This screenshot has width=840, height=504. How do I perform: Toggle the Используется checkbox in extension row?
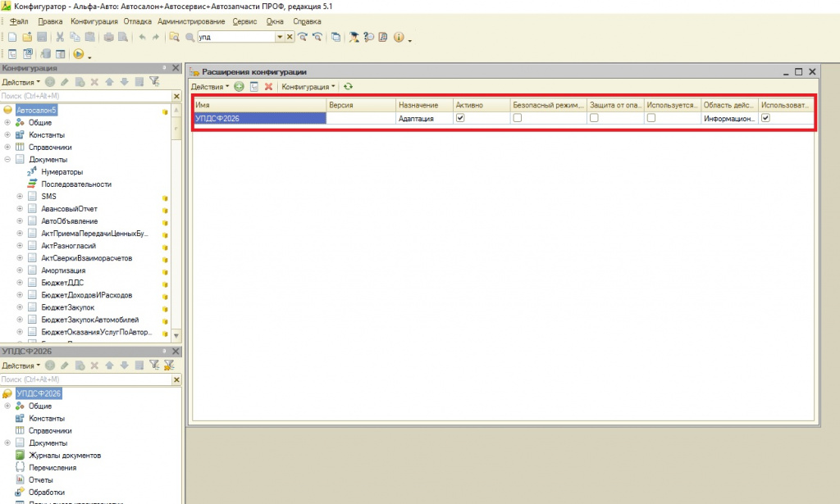(651, 118)
